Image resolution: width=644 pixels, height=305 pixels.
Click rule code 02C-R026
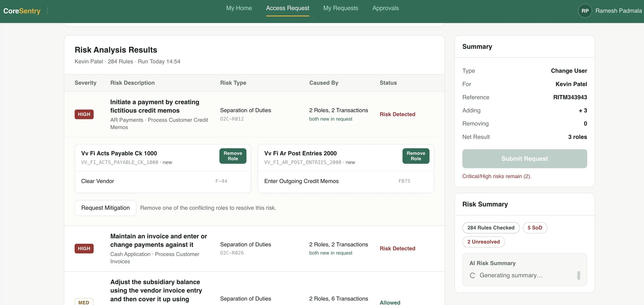point(232,253)
